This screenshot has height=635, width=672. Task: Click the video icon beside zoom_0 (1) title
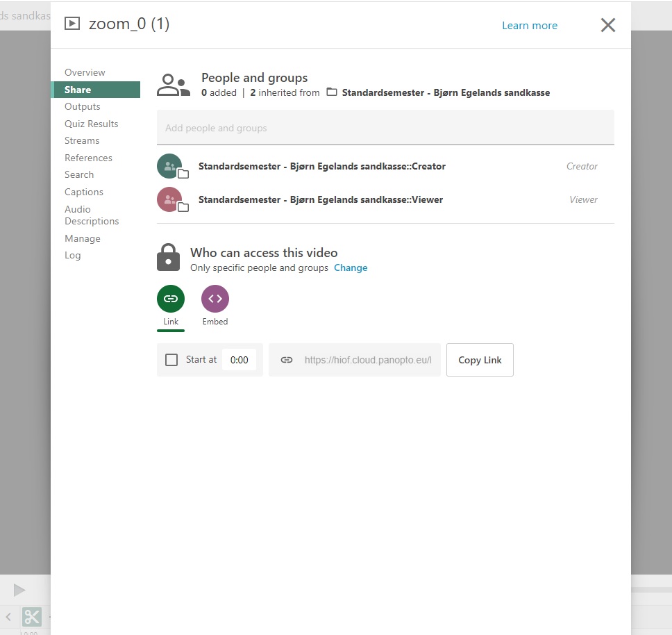72,24
